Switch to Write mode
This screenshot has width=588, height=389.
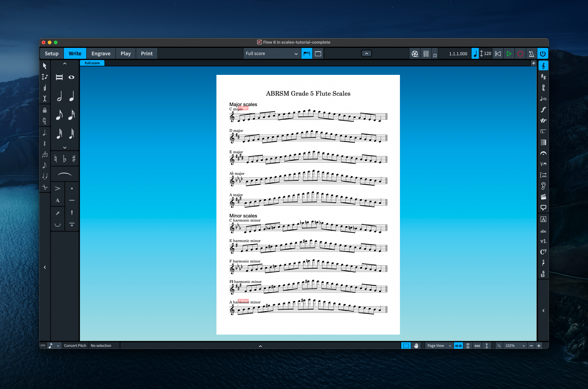pyautogui.click(x=75, y=54)
